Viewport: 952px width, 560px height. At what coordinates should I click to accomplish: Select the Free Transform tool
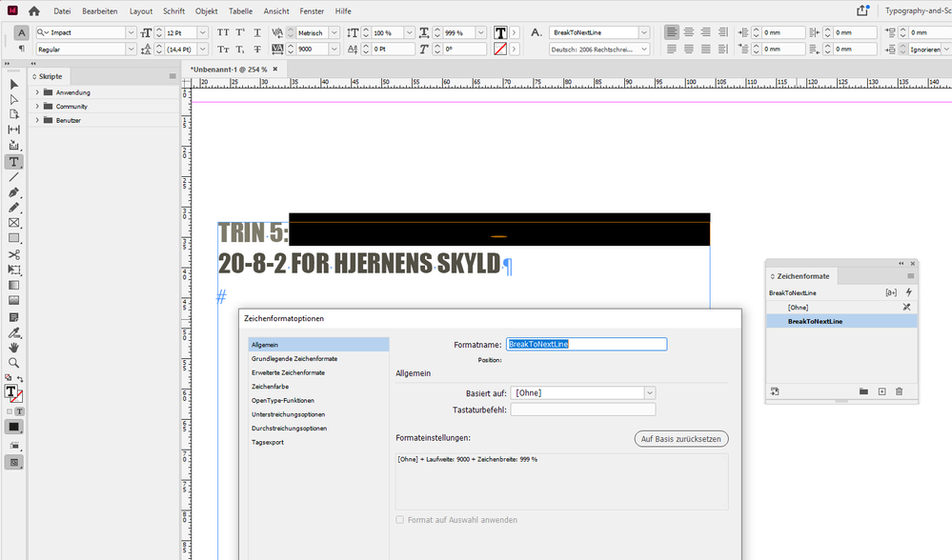pyautogui.click(x=14, y=270)
